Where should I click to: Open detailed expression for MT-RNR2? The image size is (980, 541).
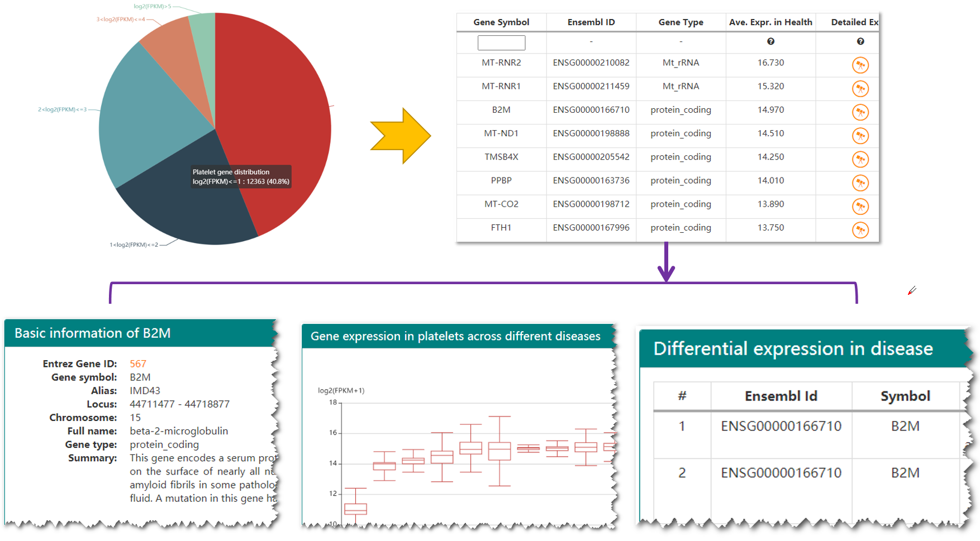tap(860, 65)
